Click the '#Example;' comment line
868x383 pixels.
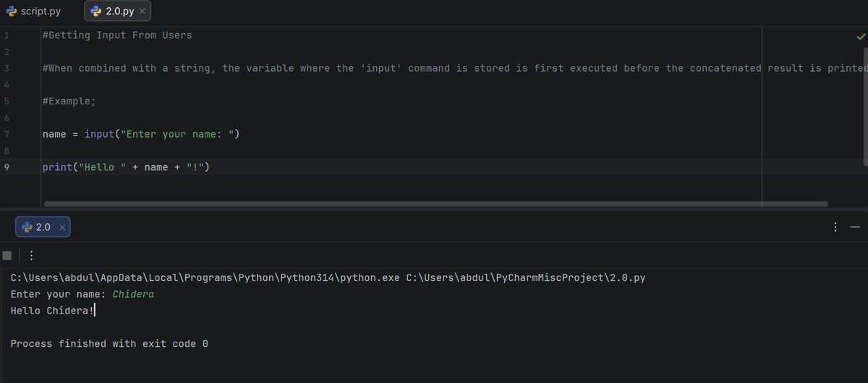point(69,101)
